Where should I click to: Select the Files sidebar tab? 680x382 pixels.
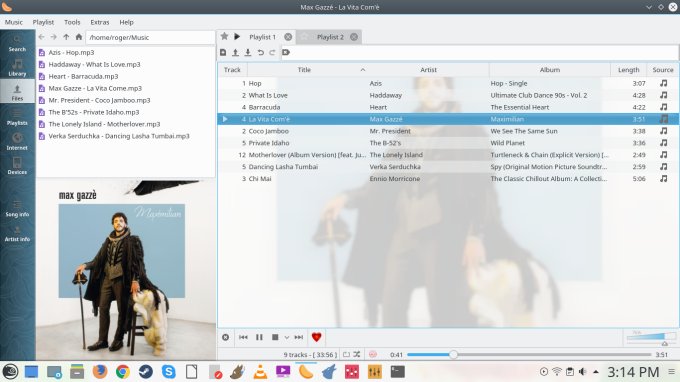pyautogui.click(x=17, y=92)
